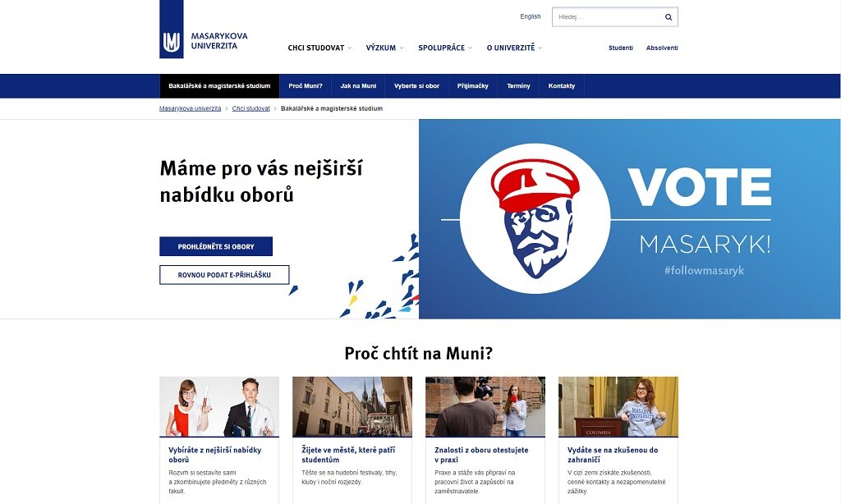Click into the Hledej search field
The height and width of the screenshot is (504, 841).
[x=609, y=17]
